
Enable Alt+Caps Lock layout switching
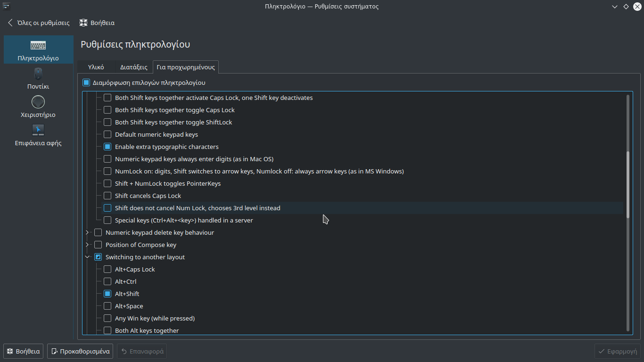[107, 269]
